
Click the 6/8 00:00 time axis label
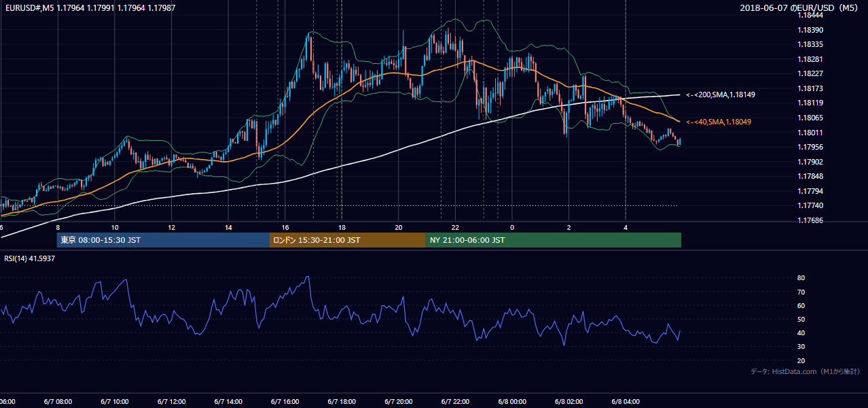click(512, 402)
